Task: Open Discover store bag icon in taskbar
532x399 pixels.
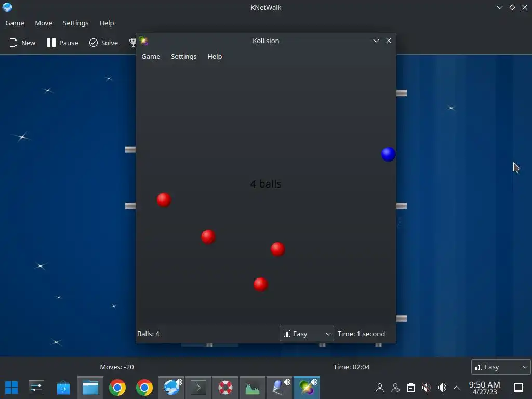Action: [x=63, y=388]
